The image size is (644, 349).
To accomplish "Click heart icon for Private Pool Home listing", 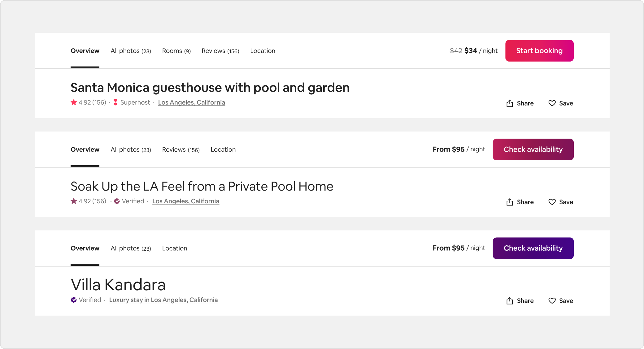I will pyautogui.click(x=552, y=202).
